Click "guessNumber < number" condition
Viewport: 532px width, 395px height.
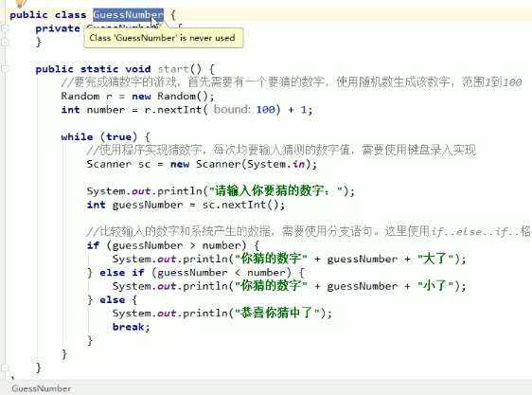(222, 273)
